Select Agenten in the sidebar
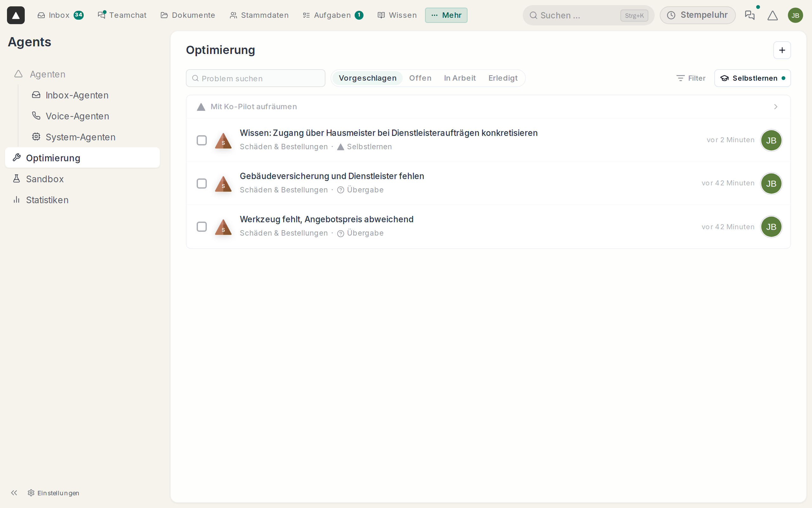 pos(48,74)
